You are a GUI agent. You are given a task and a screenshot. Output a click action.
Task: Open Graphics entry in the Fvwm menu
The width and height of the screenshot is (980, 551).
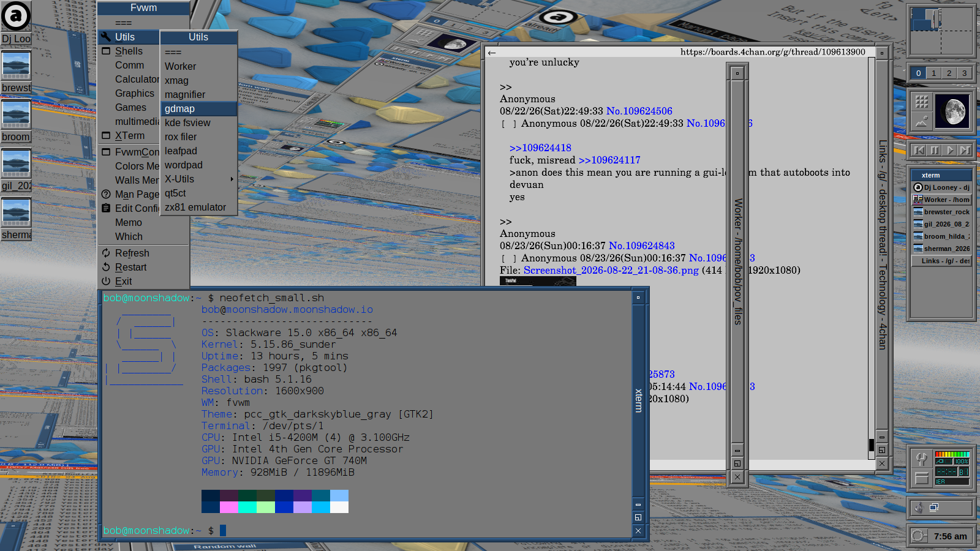(129, 94)
